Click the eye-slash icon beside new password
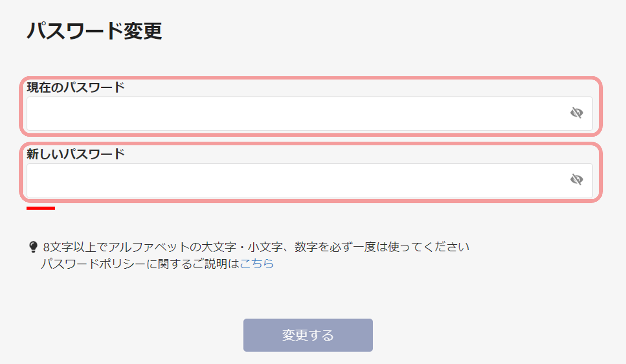Viewport: 626px width, 364px height. [577, 179]
